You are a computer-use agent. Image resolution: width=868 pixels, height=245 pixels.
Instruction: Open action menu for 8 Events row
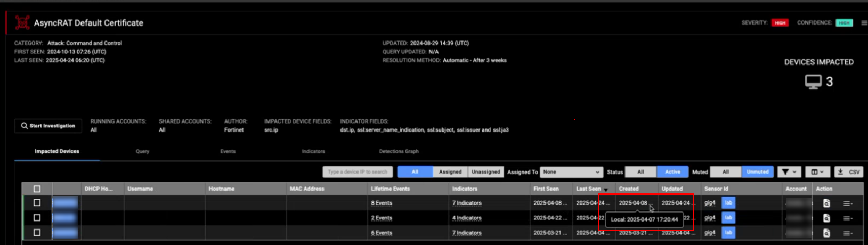[x=847, y=203]
